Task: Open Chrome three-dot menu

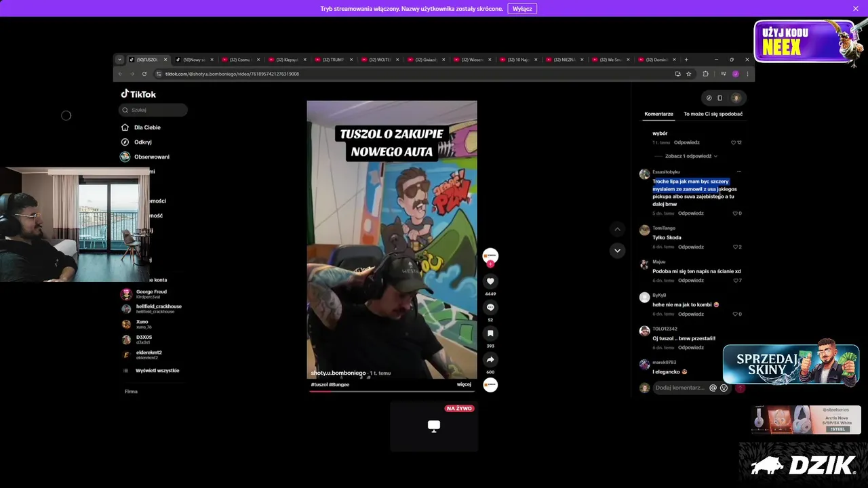Action: point(747,74)
